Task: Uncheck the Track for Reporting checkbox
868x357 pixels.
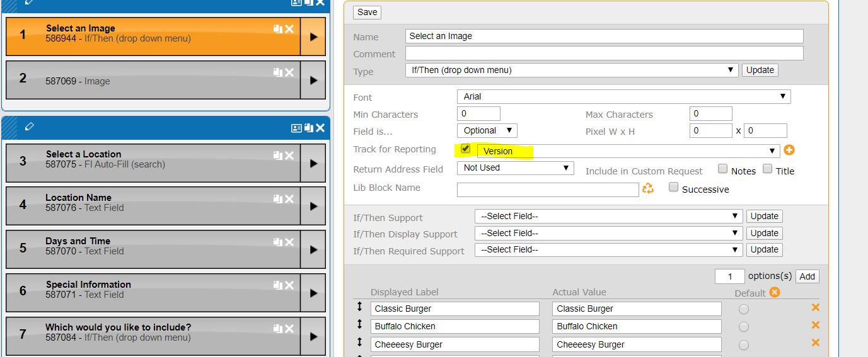Action: click(465, 149)
